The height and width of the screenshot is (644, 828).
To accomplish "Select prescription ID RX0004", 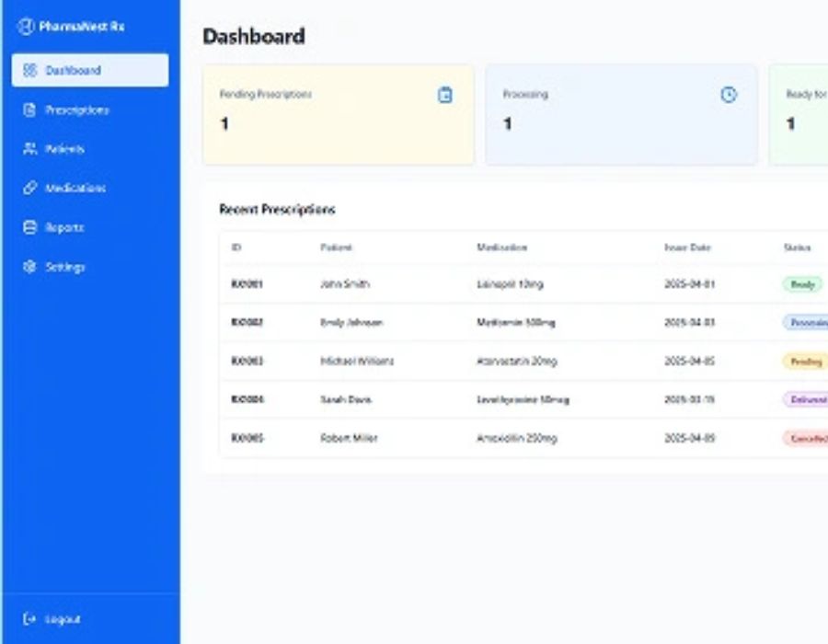I will (247, 399).
